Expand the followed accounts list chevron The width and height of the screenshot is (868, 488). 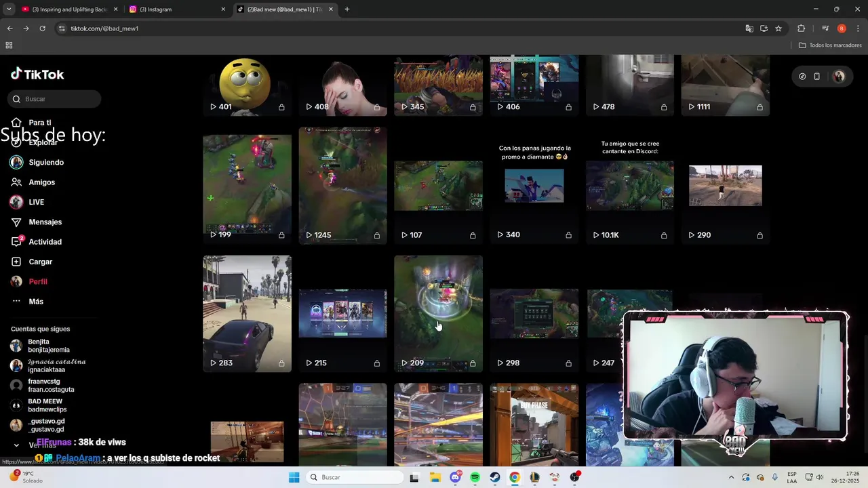(16, 445)
